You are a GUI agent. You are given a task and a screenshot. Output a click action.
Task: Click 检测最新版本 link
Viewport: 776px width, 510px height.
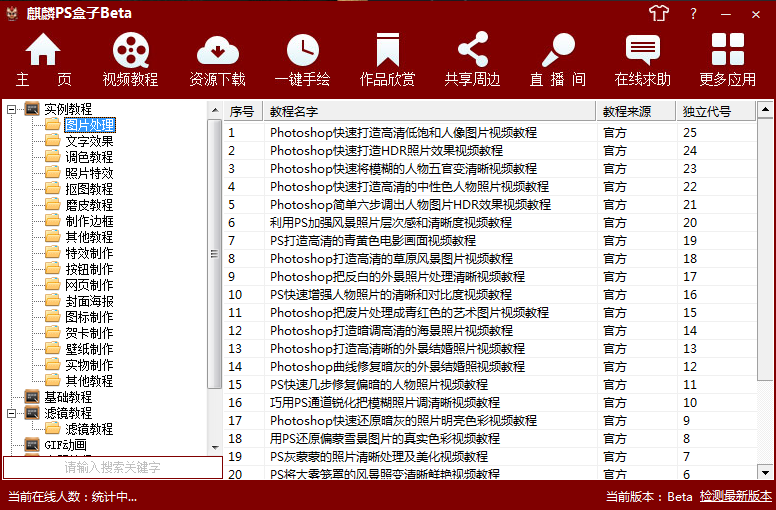(735, 496)
